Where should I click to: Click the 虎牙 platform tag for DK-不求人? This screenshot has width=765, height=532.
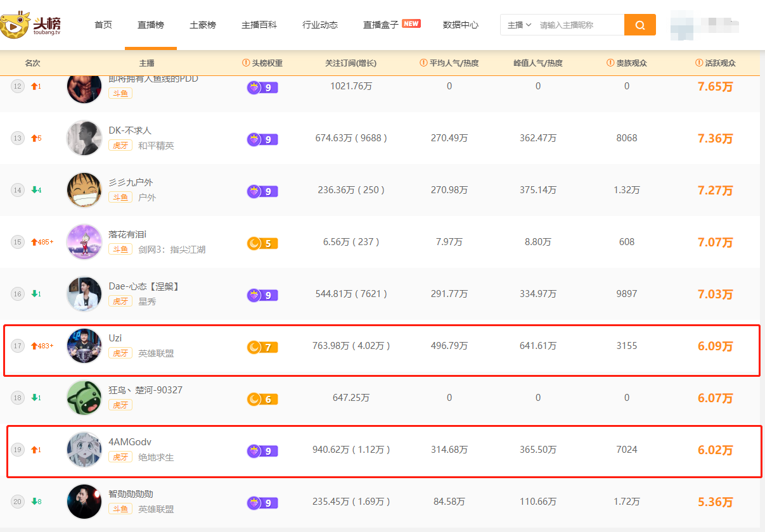click(120, 146)
